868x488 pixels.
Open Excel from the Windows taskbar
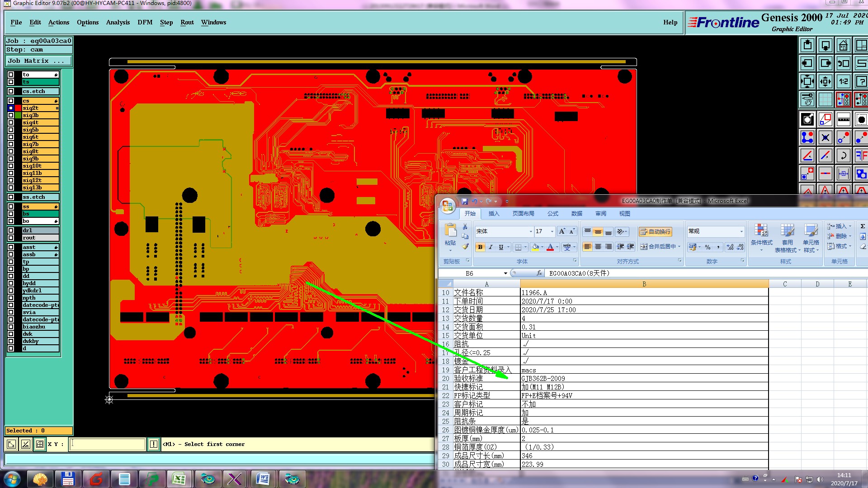179,479
